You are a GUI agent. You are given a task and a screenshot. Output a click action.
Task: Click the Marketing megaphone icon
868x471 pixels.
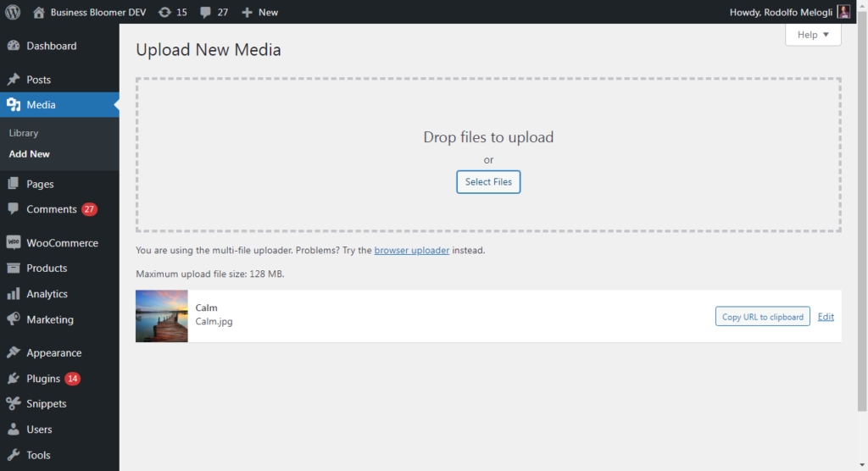[14, 319]
